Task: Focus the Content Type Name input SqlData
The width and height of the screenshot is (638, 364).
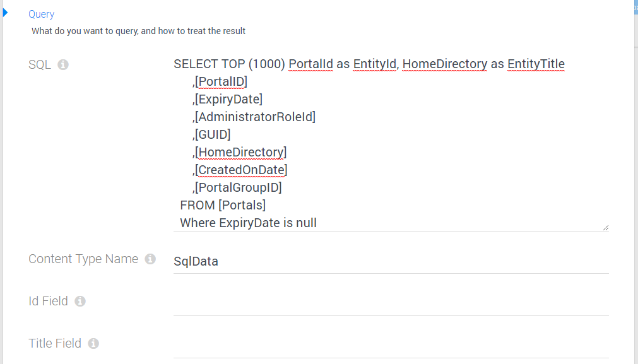Action: [391, 262]
